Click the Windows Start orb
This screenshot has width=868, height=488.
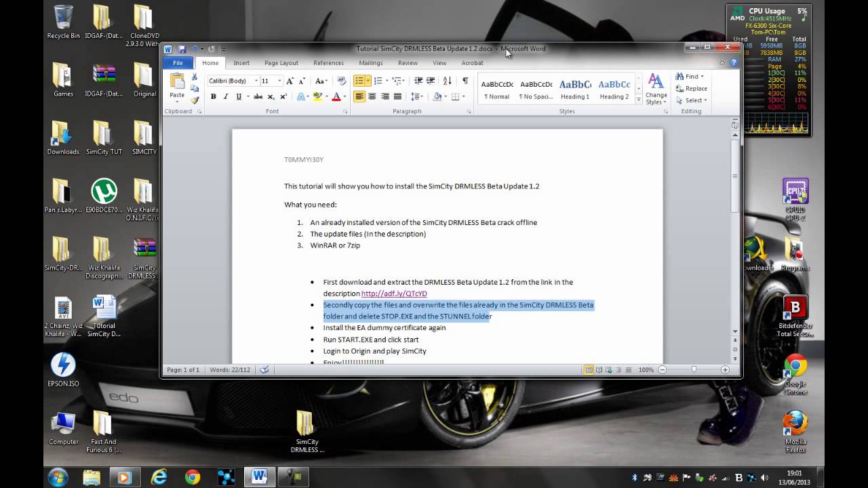58,476
